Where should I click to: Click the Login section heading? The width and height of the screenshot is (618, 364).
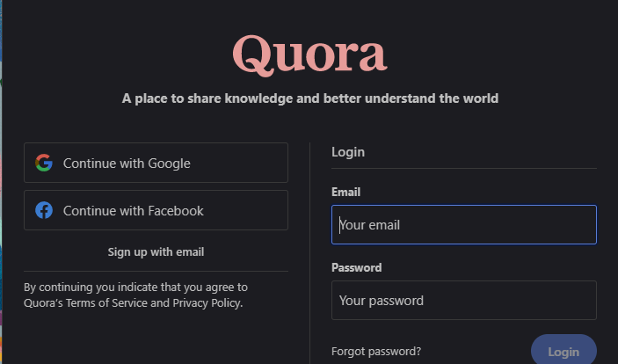(x=348, y=152)
